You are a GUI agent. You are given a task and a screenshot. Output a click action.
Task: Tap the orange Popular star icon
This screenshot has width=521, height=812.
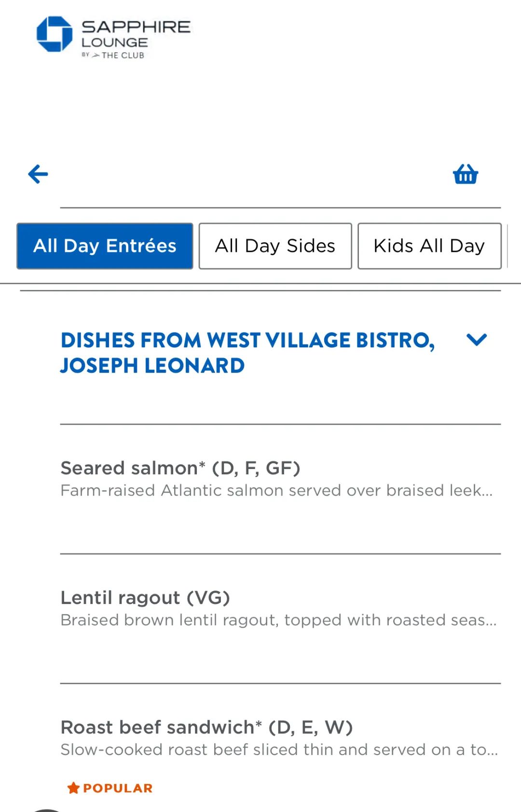(x=73, y=788)
